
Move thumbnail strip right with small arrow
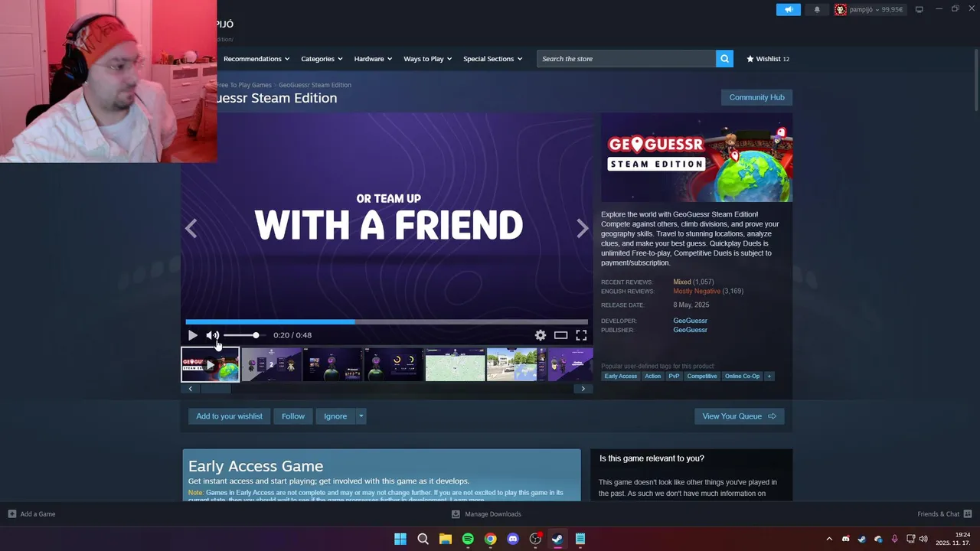point(583,389)
